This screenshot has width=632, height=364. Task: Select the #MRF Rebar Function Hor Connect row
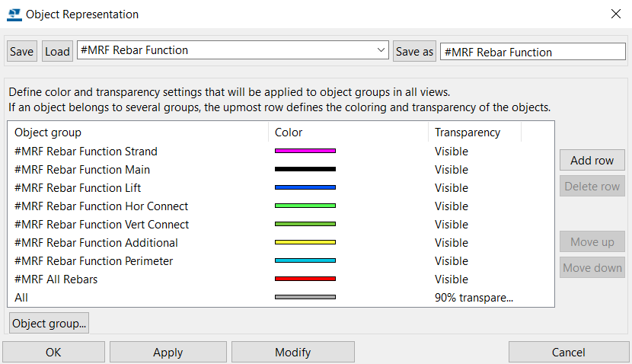pyautogui.click(x=280, y=206)
